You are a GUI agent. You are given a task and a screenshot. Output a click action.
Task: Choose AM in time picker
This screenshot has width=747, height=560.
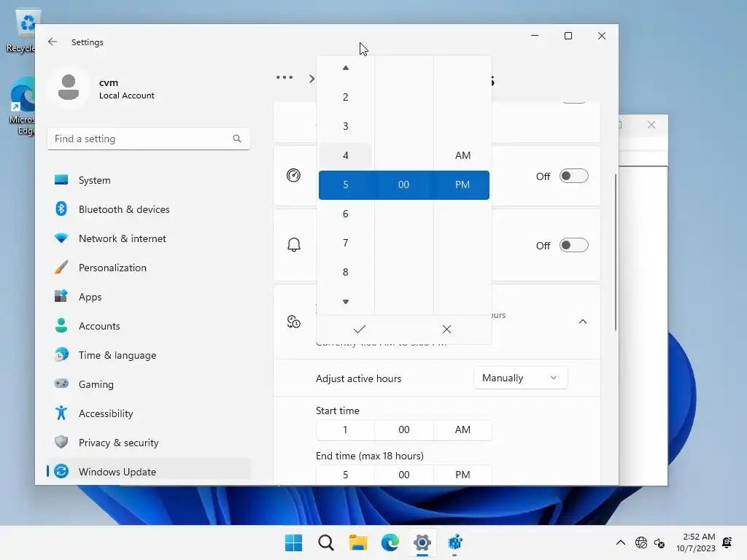click(x=462, y=155)
